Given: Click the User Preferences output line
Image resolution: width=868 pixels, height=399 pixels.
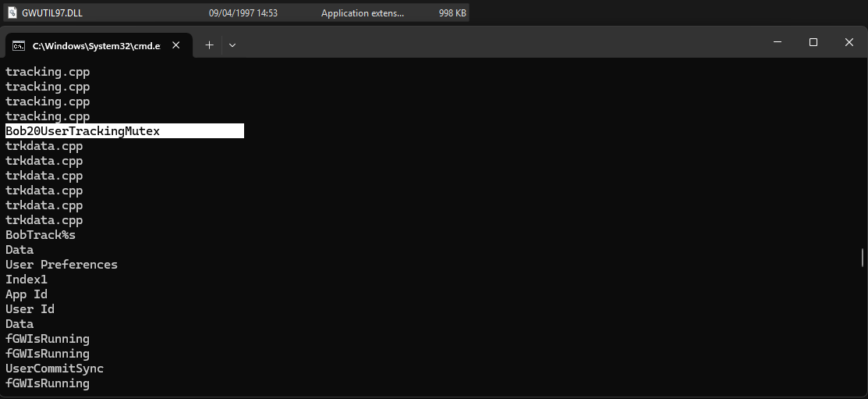Looking at the screenshot, I should [62, 265].
